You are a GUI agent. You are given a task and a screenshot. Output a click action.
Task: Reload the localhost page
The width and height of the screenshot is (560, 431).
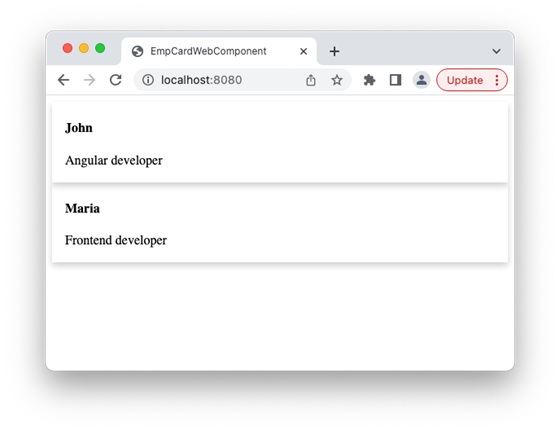(115, 80)
